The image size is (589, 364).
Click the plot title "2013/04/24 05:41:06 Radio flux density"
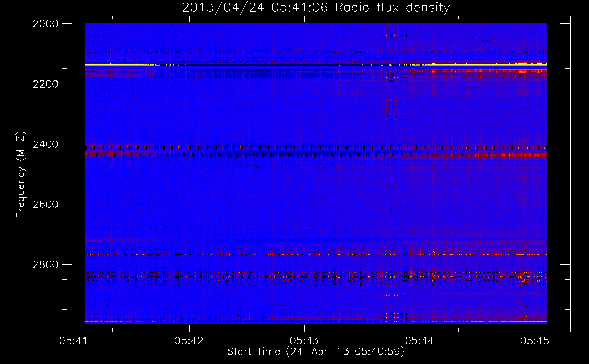click(316, 7)
